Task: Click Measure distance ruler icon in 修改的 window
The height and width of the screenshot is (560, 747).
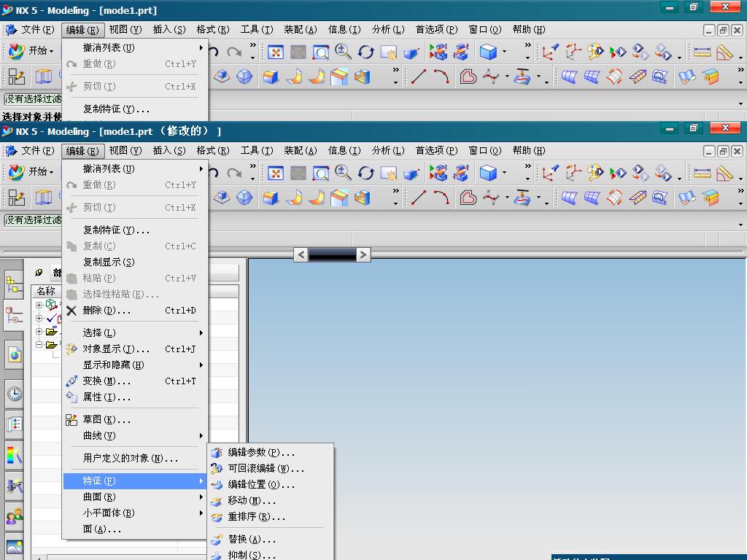Action: [702, 173]
